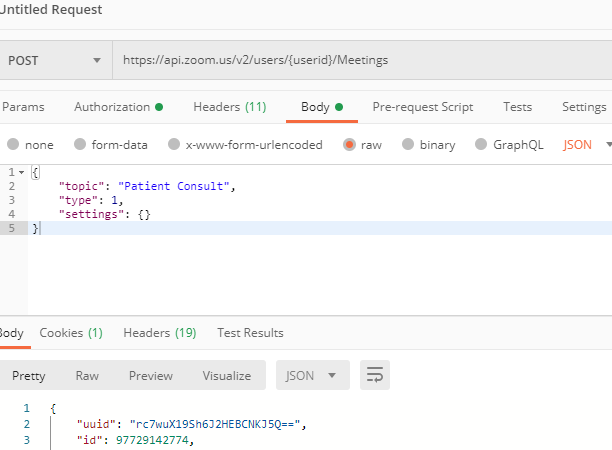This screenshot has height=450, width=612.
Task: Open the POST method dropdown
Action: (x=55, y=60)
